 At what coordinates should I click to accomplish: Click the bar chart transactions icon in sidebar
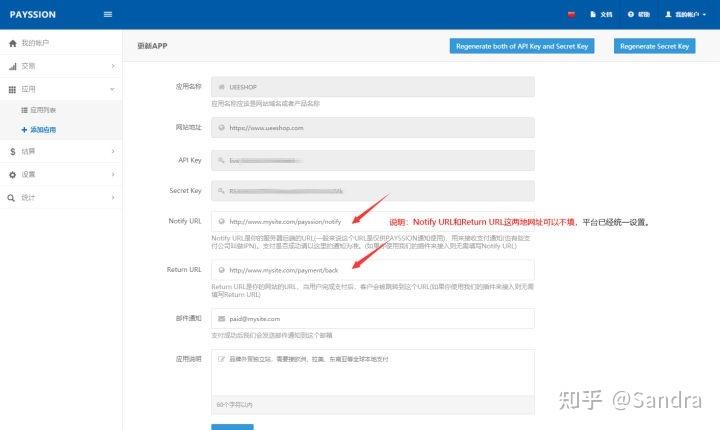[x=12, y=66]
